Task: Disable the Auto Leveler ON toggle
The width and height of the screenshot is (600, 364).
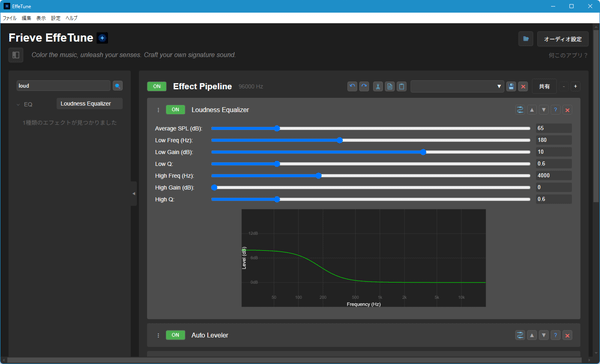Action: pos(175,335)
